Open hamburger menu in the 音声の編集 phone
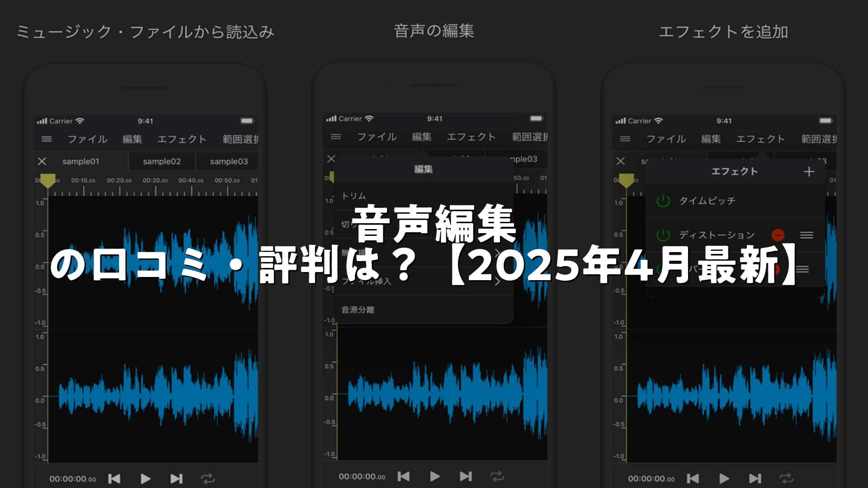This screenshot has width=868, height=488. coord(336,136)
